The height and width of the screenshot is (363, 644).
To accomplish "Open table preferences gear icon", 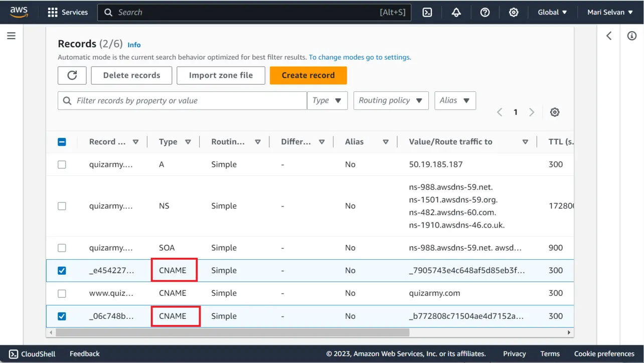I will (555, 112).
